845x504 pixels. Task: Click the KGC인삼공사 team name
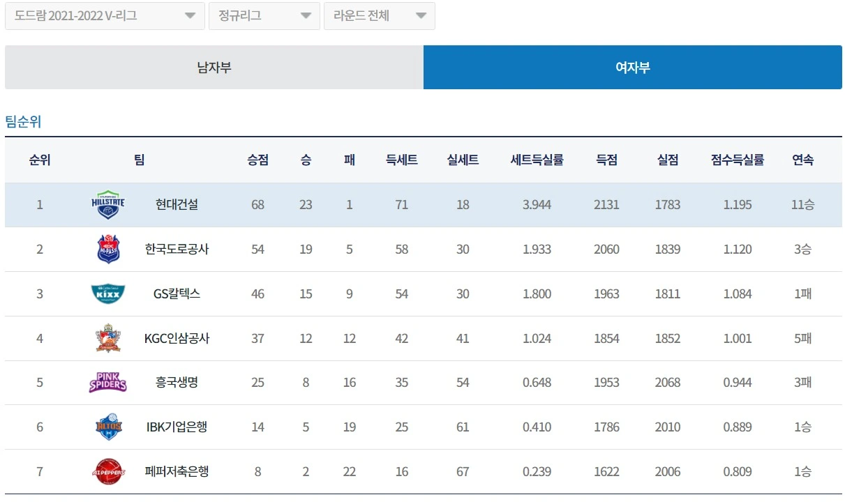click(x=177, y=338)
